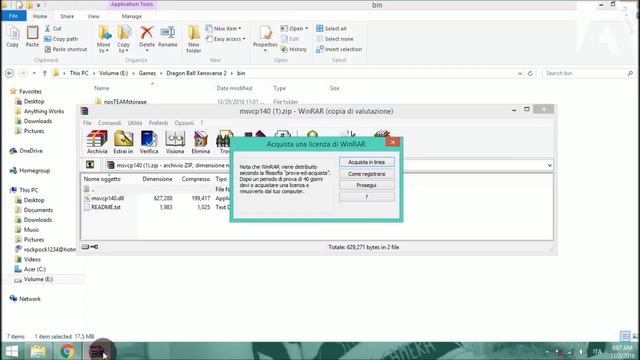
Task: Click Paste shortcut in the ribbon
Action: (x=66, y=49)
